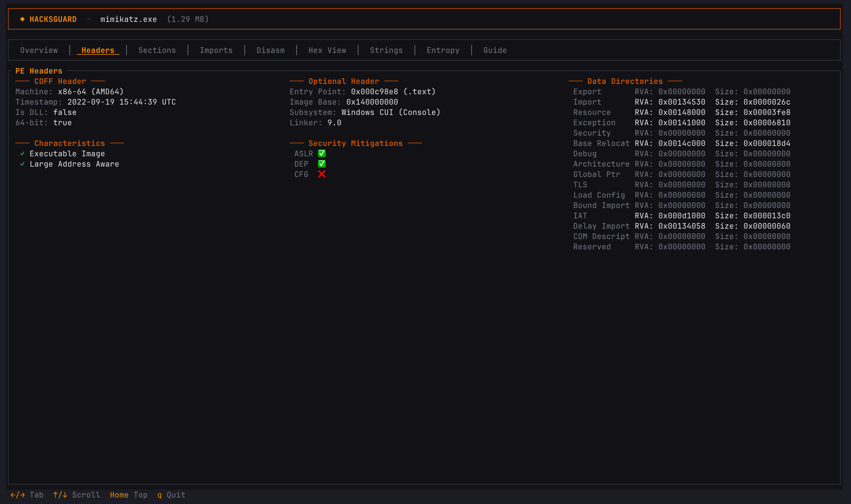Open the Strings tab
This screenshot has width=851, height=504.
tap(386, 50)
